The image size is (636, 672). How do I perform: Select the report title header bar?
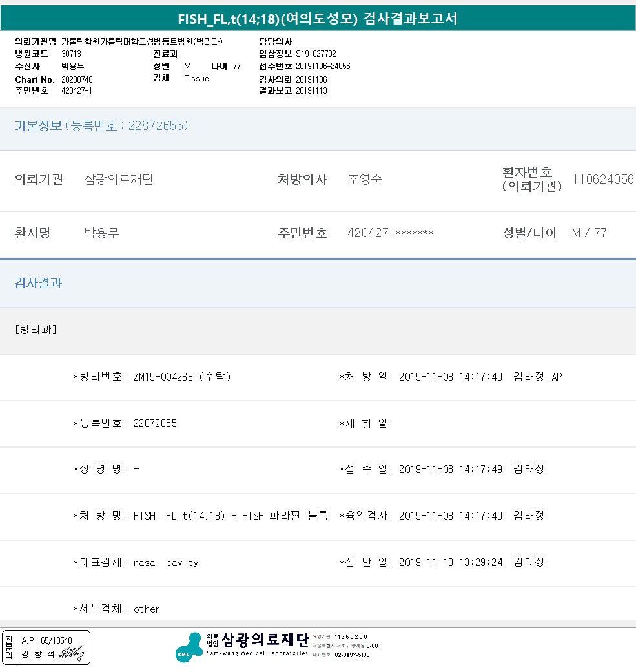(318, 19)
